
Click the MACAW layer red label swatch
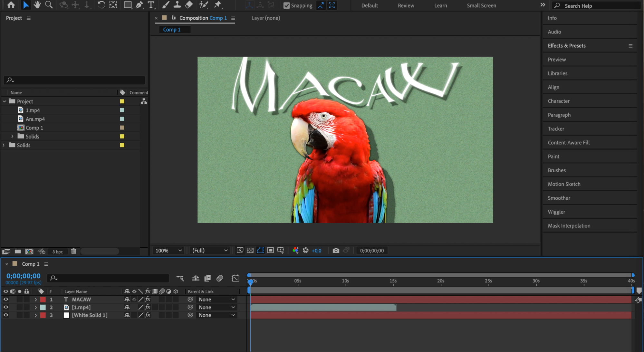point(43,300)
